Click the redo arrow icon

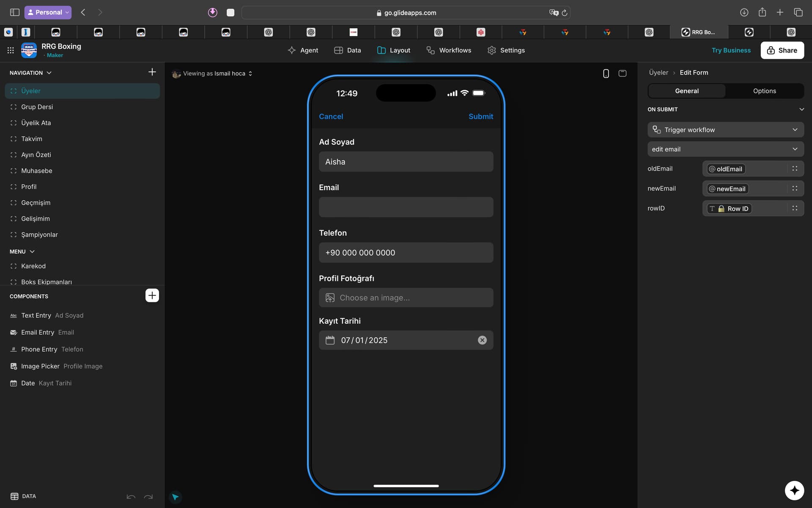tap(148, 497)
